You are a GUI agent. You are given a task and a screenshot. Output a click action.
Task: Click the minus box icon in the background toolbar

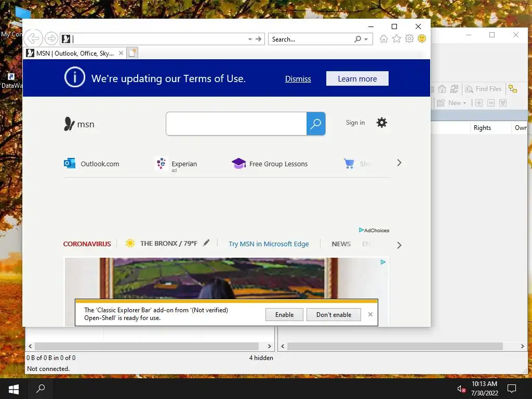(491, 103)
